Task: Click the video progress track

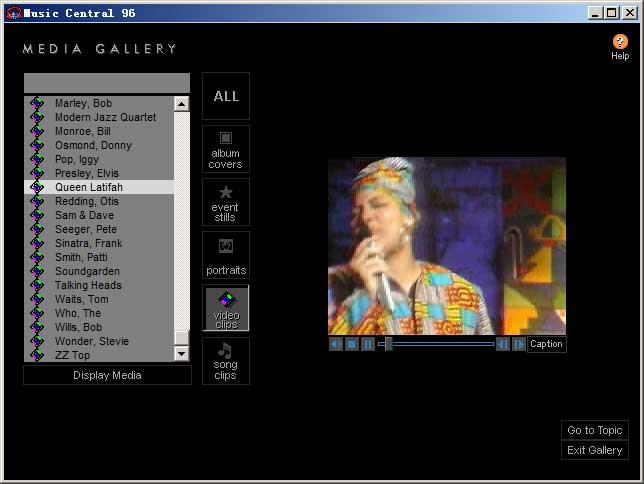Action: pos(436,344)
